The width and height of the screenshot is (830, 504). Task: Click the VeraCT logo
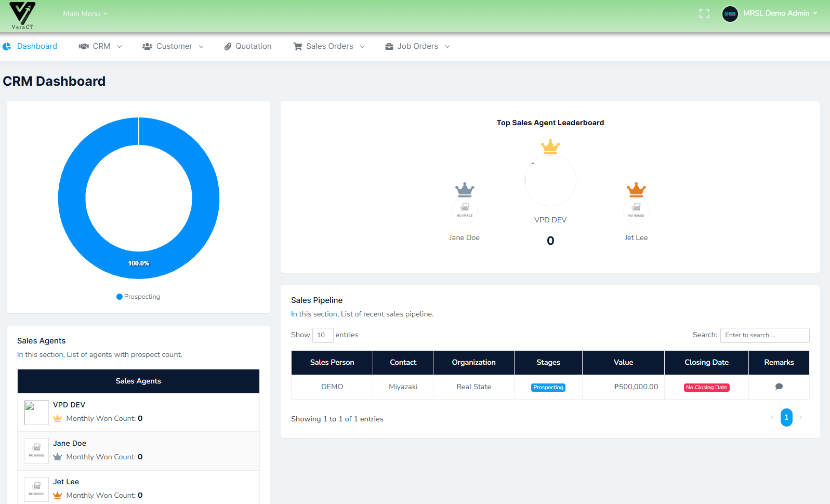(x=22, y=15)
